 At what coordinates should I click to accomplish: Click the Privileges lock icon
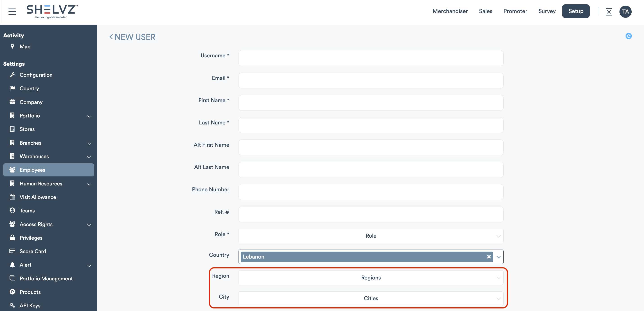pyautogui.click(x=12, y=238)
